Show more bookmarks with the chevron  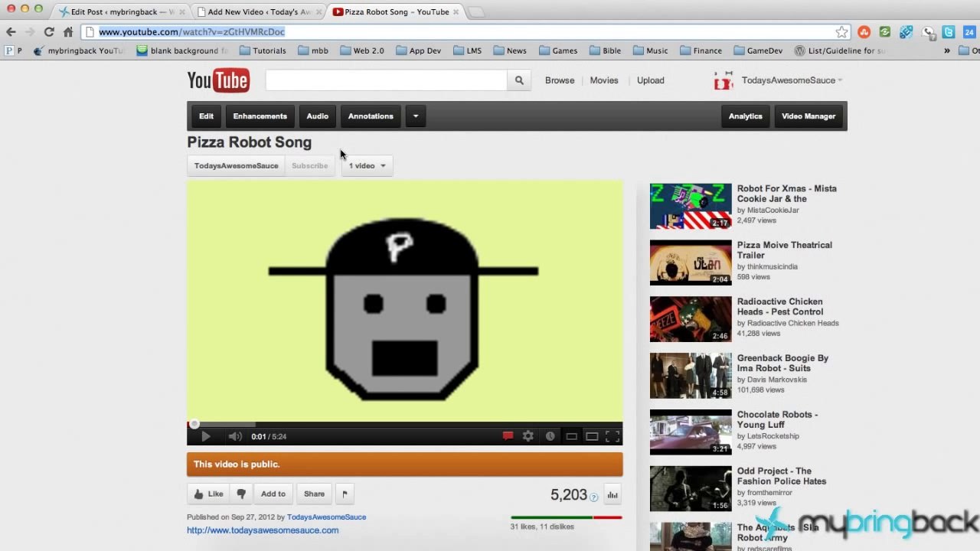[x=947, y=51]
